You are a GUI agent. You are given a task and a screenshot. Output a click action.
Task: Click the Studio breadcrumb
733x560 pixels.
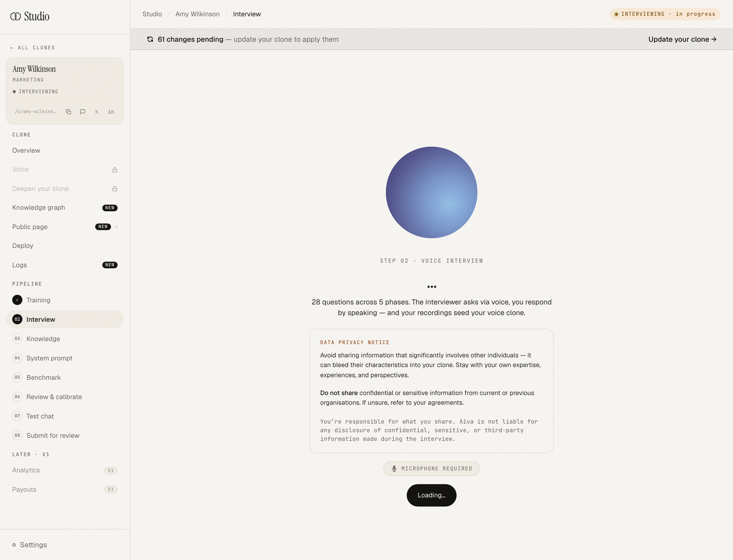pos(152,14)
